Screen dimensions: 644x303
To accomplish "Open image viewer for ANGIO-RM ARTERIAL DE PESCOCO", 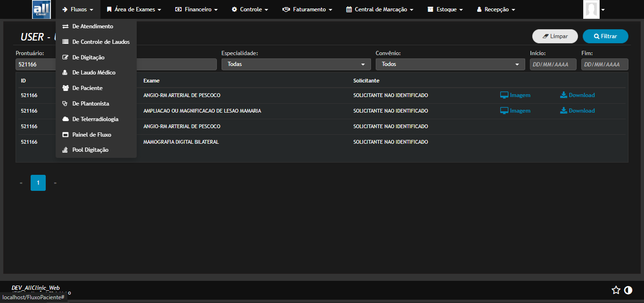I will [x=515, y=95].
